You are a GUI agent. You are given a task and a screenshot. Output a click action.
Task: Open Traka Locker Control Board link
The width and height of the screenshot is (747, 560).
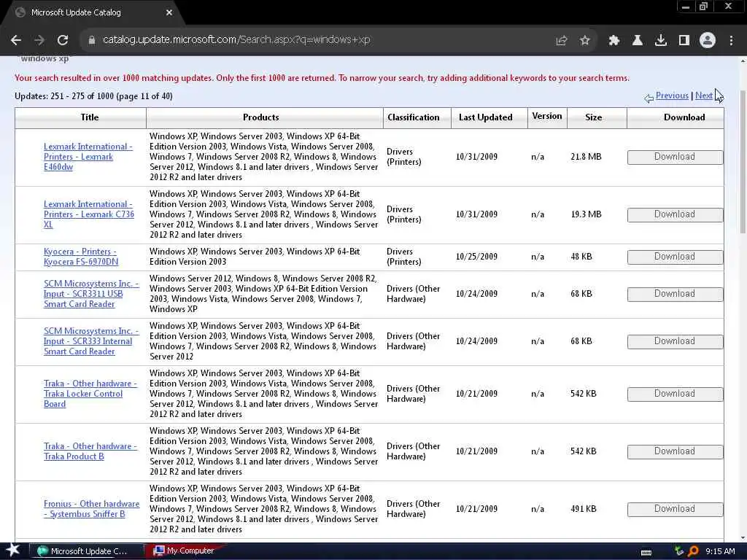click(90, 394)
